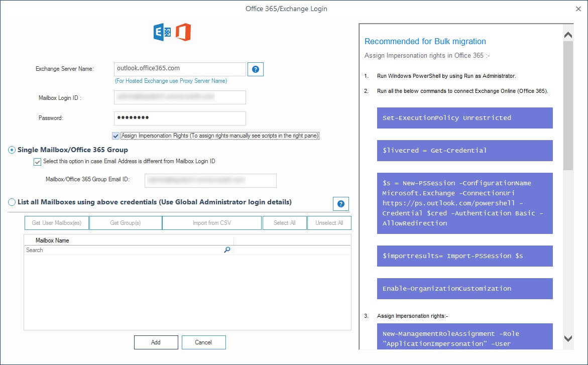Viewport: 588px width, 365px height.
Task: Select Single Mailbox/Office 365 Group radio button
Action: point(12,150)
